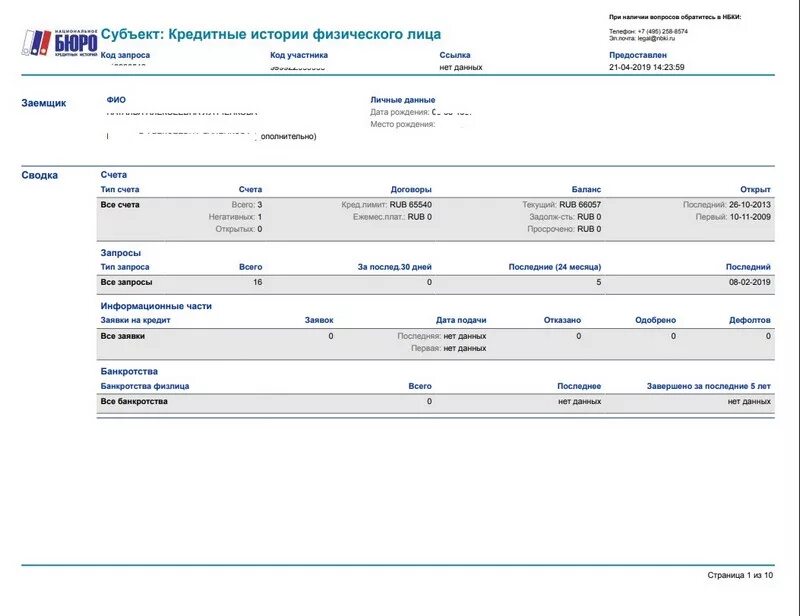
Task: Click current balance RUB 66057
Action: click(580, 205)
